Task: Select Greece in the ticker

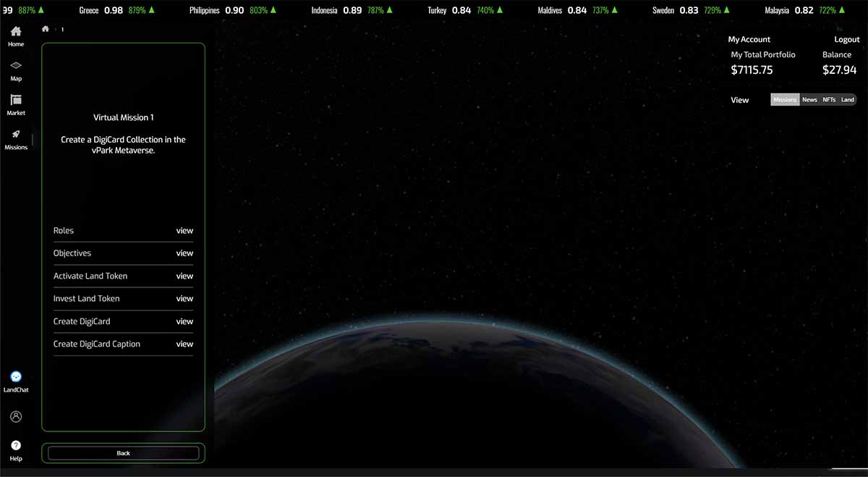Action: click(89, 11)
